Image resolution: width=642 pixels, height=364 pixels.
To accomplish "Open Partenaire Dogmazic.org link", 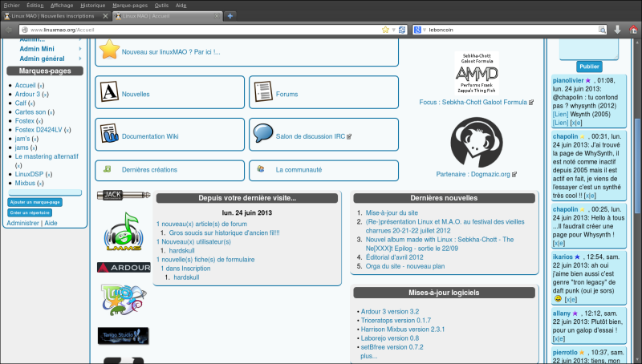I will point(473,174).
